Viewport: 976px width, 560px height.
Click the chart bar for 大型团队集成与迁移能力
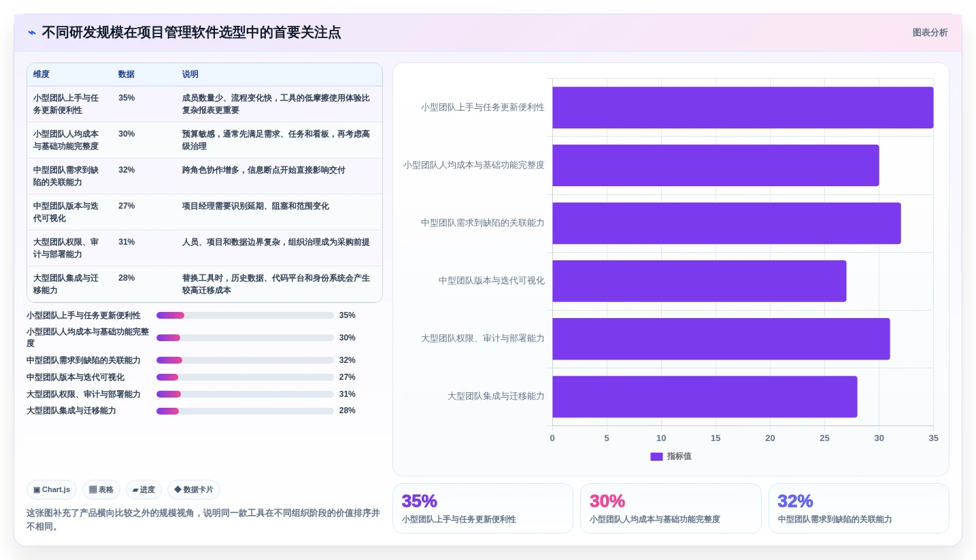click(x=705, y=396)
